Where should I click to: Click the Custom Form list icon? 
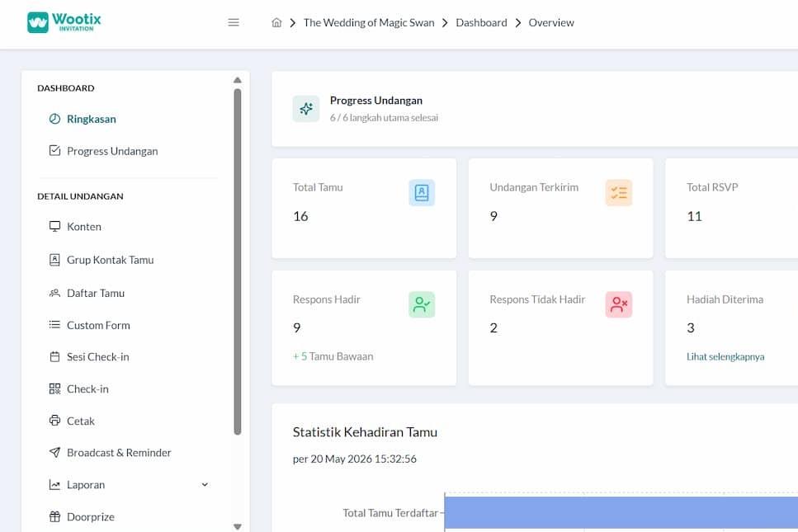coord(54,325)
